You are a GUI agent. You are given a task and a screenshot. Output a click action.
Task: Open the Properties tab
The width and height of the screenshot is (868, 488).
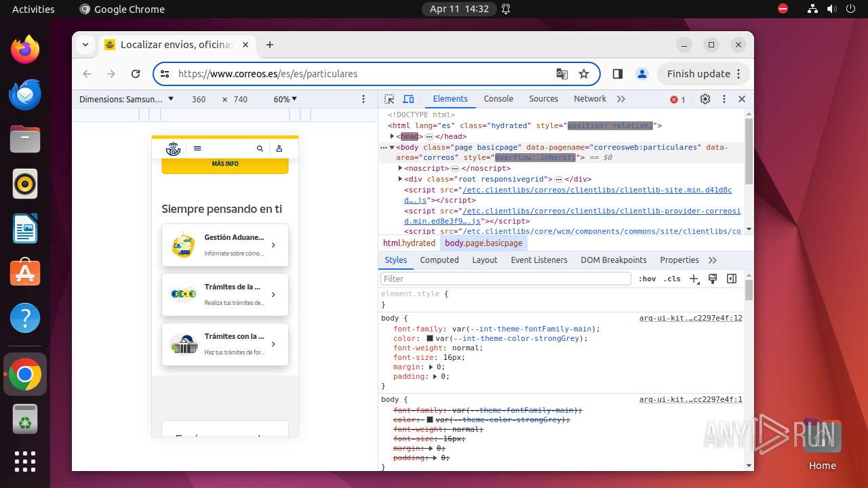[x=679, y=260]
